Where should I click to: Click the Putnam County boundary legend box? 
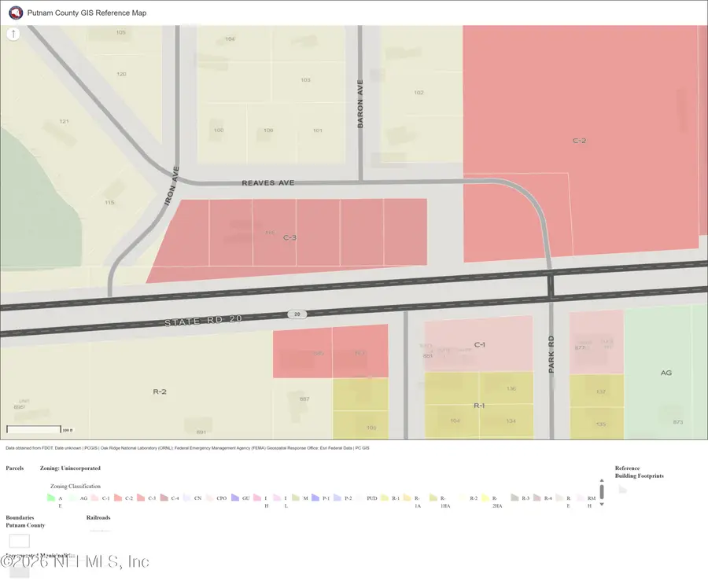coord(20,541)
